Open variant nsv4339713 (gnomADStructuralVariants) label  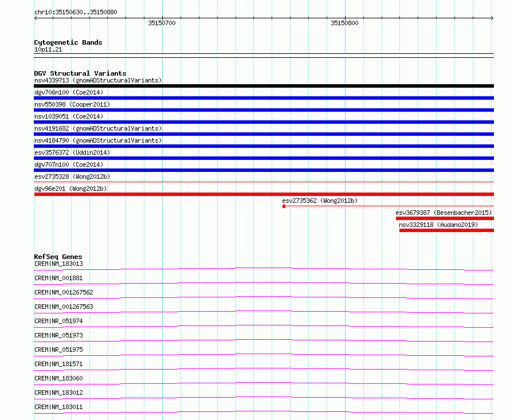(98, 80)
